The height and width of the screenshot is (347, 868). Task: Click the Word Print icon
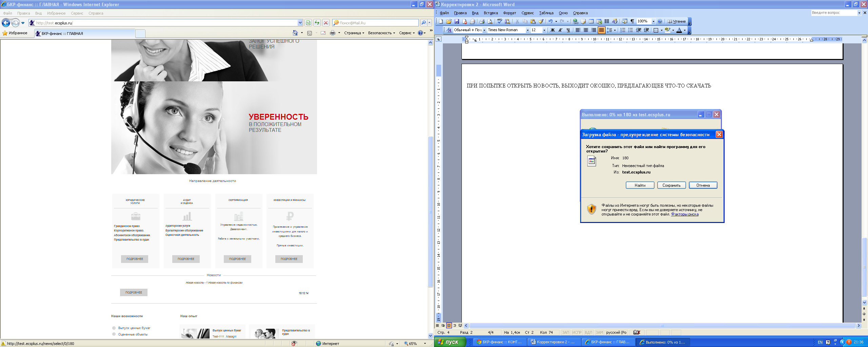482,21
